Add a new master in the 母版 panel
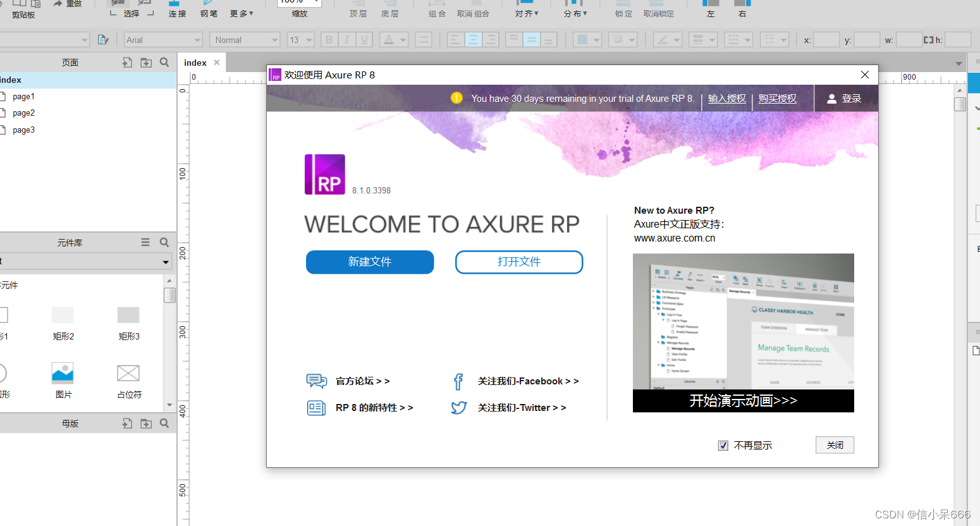Image resolution: width=980 pixels, height=526 pixels. point(127,423)
